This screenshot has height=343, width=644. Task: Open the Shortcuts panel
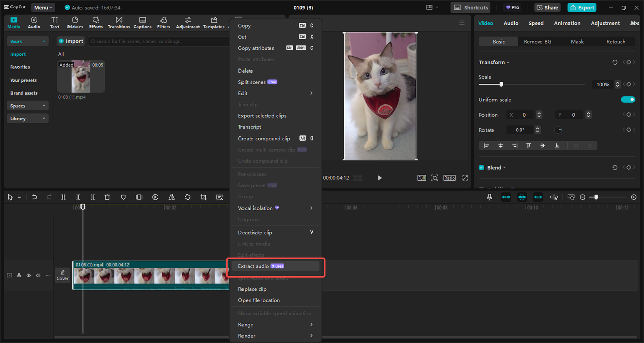470,7
